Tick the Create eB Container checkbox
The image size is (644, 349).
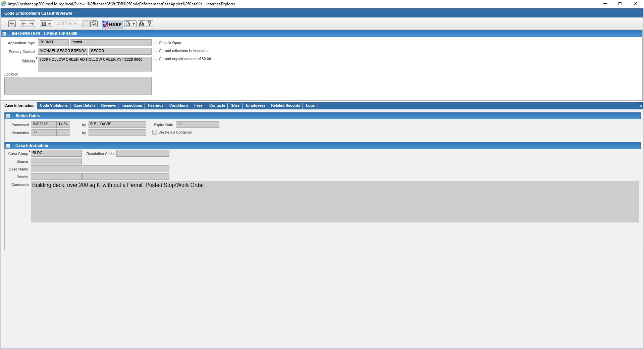[x=155, y=132]
